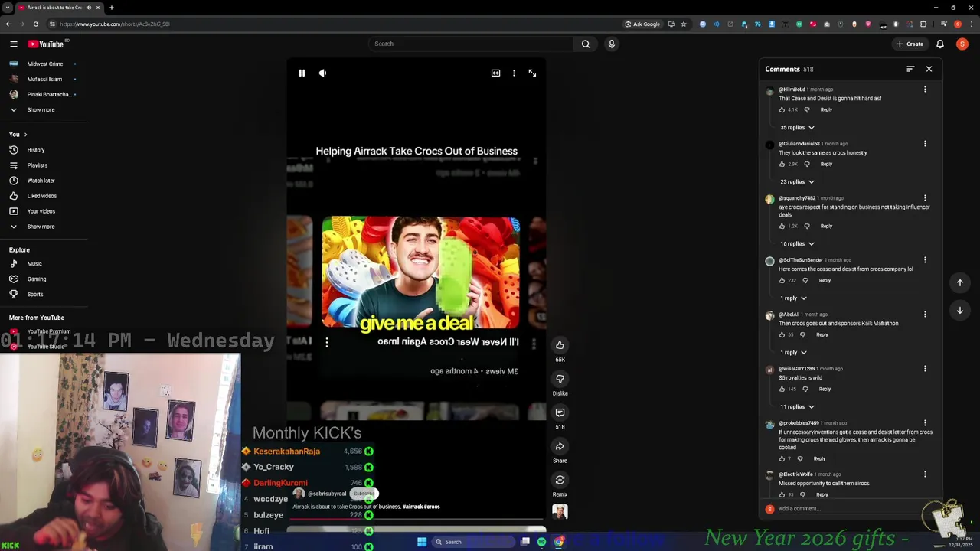Screen dimensions: 980x551
Task: Reply to the 'call them aircocs' comment
Action: click(822, 494)
